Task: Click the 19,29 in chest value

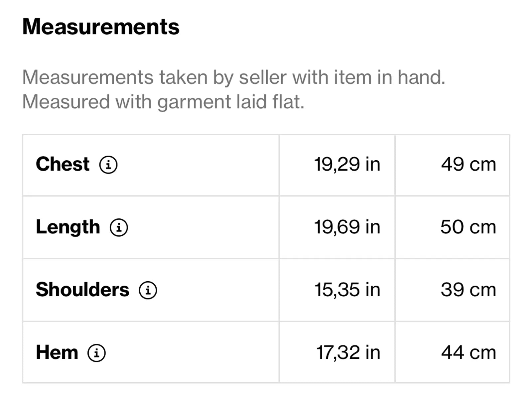Action: [x=347, y=165]
